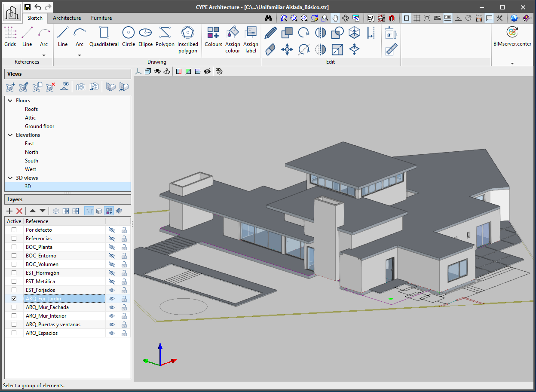Show the ARQ_Espacios layer visibility
The image size is (536, 392).
point(112,333)
